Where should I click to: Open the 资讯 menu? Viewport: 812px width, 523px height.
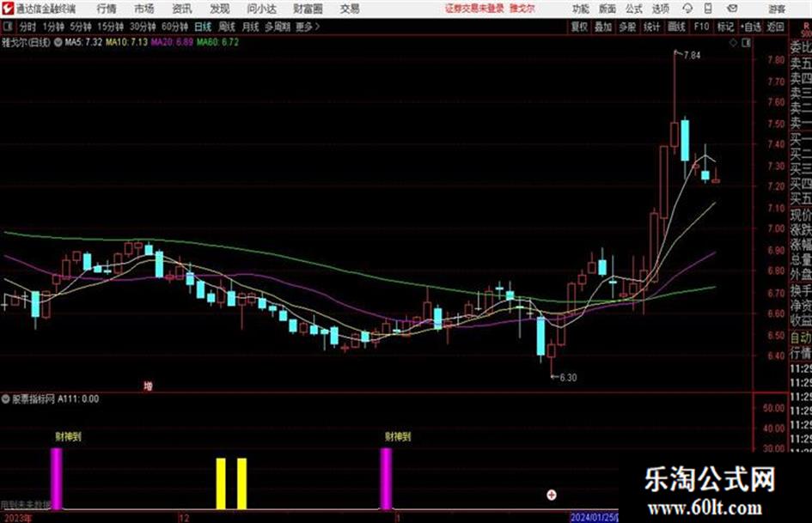(182, 9)
